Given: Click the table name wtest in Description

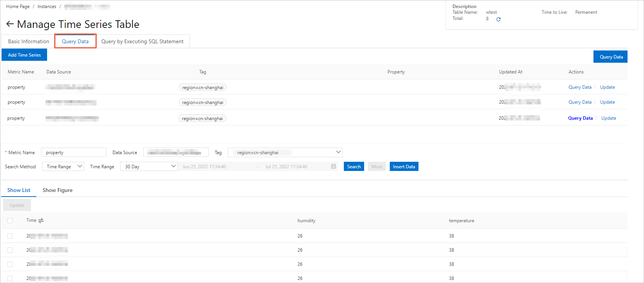Looking at the screenshot, I should pos(491,12).
